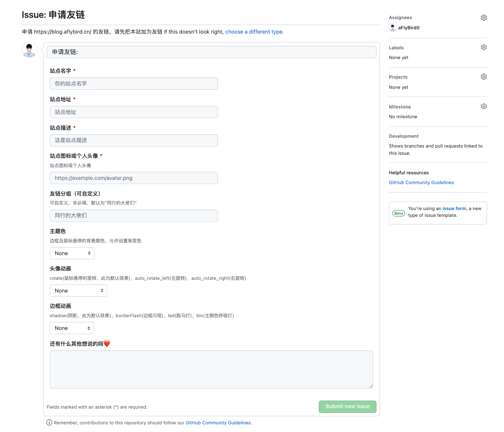This screenshot has height=432, width=504.
Task: Expand the 头像动画 dropdown
Action: 78,291
